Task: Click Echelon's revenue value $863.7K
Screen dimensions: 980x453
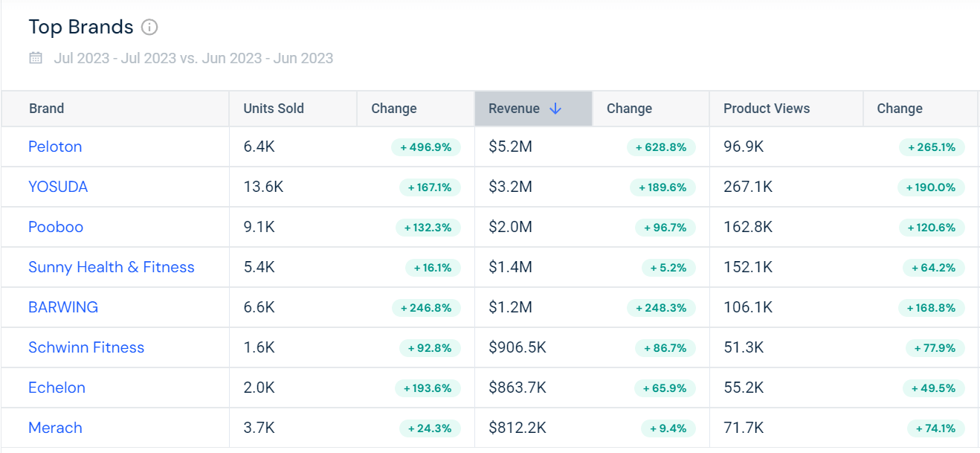Action: click(518, 388)
